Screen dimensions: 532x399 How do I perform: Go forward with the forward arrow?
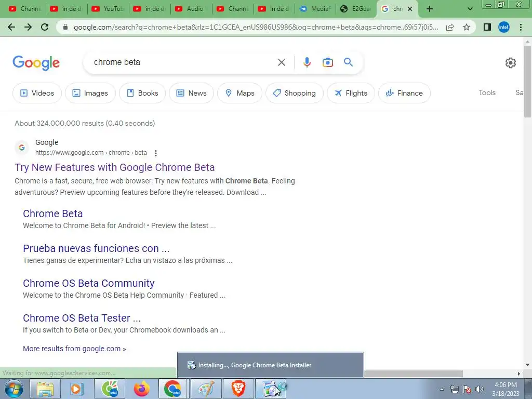(x=28, y=27)
